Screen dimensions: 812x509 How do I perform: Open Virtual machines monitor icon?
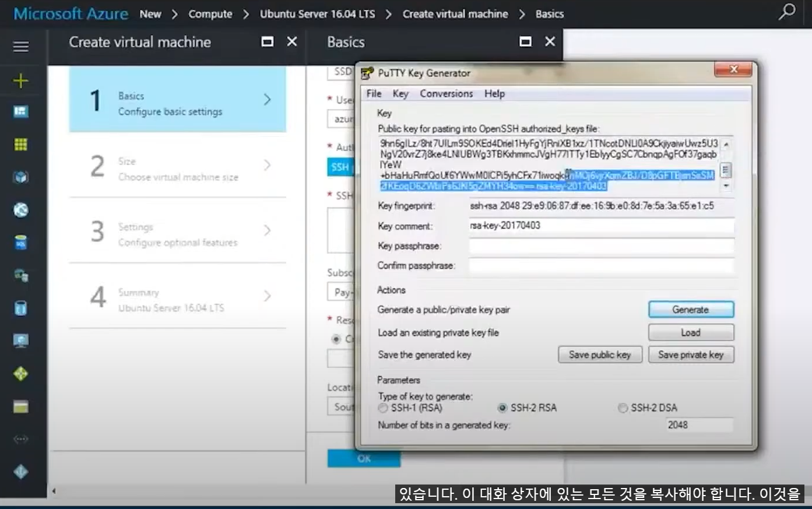pyautogui.click(x=21, y=340)
